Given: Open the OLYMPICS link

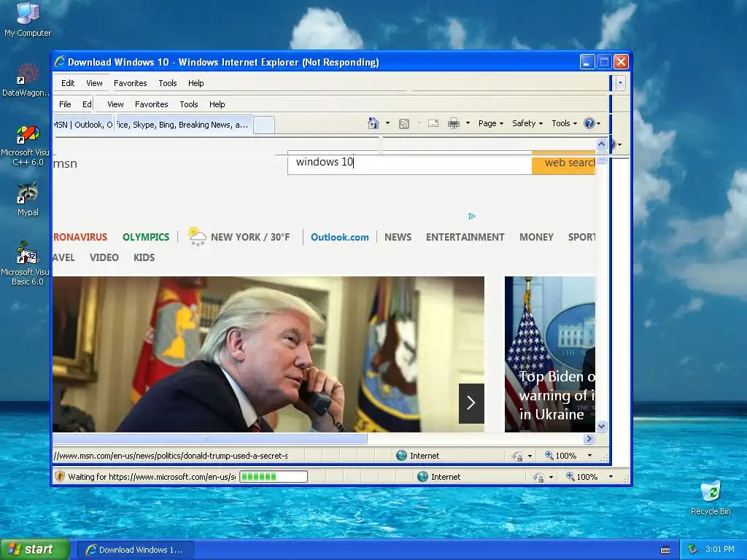Looking at the screenshot, I should (x=146, y=237).
